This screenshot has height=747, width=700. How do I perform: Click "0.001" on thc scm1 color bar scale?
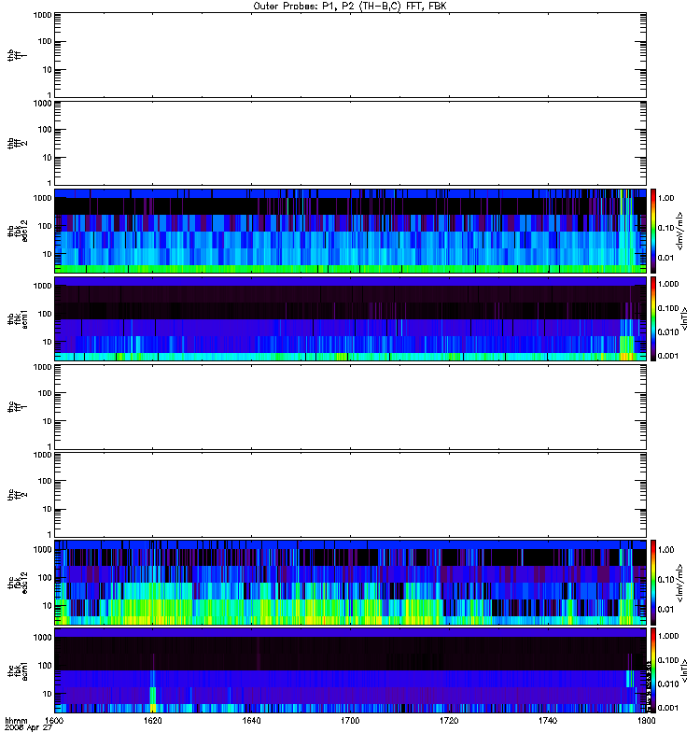point(668,708)
